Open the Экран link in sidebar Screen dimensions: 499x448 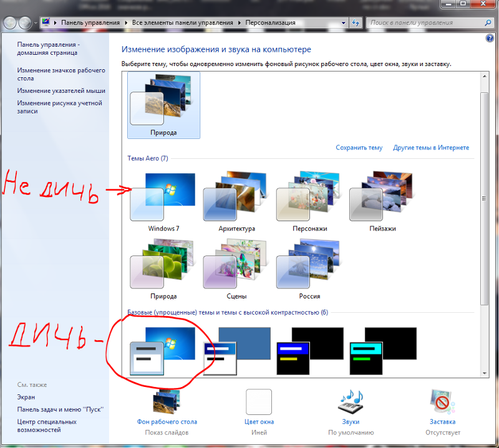26,397
